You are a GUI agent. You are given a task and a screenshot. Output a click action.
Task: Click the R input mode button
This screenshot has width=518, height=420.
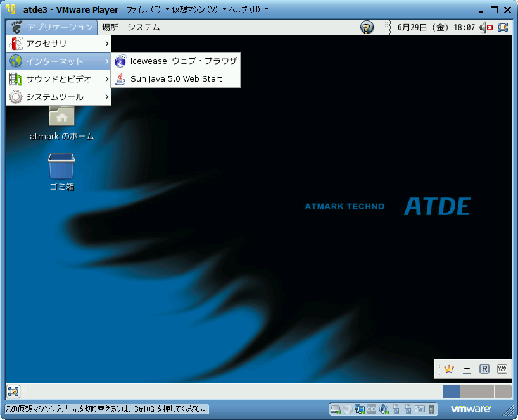tap(484, 369)
